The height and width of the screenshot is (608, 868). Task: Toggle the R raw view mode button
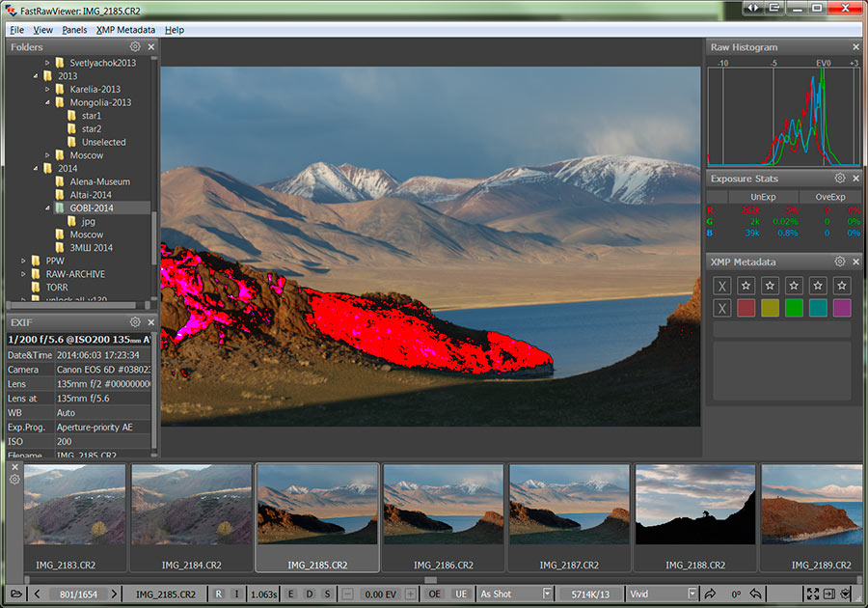click(x=218, y=594)
